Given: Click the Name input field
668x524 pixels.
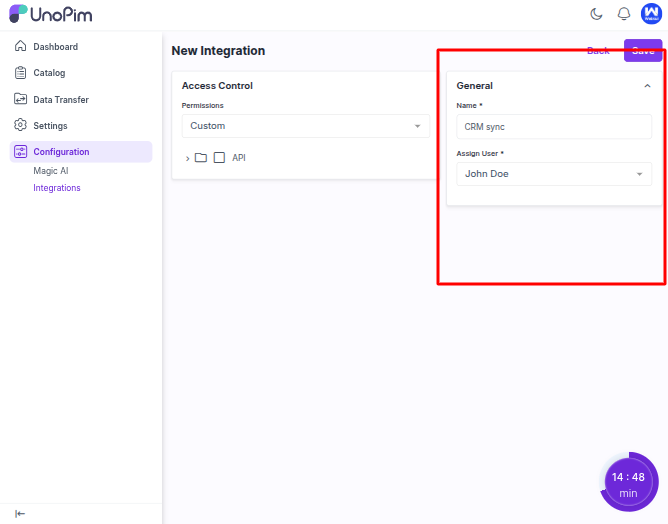Looking at the screenshot, I should point(553,127).
